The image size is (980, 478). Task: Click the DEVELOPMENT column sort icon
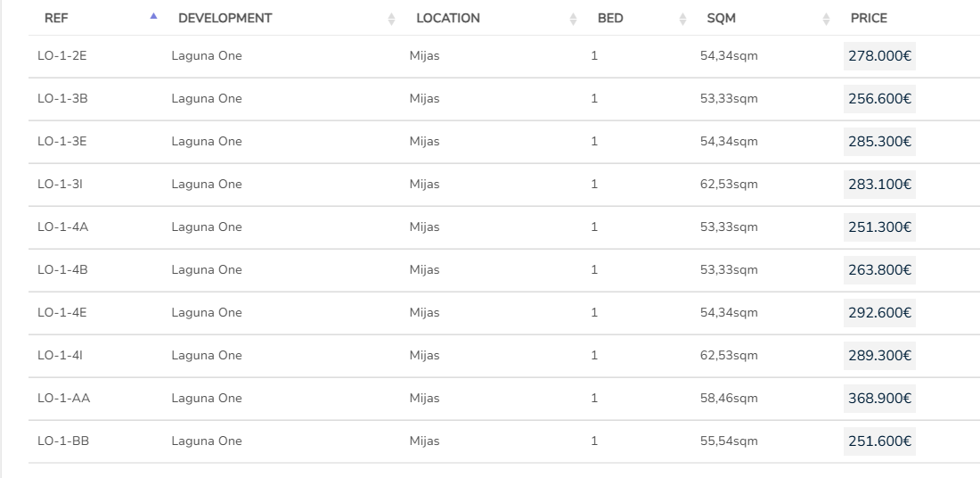pos(391,19)
